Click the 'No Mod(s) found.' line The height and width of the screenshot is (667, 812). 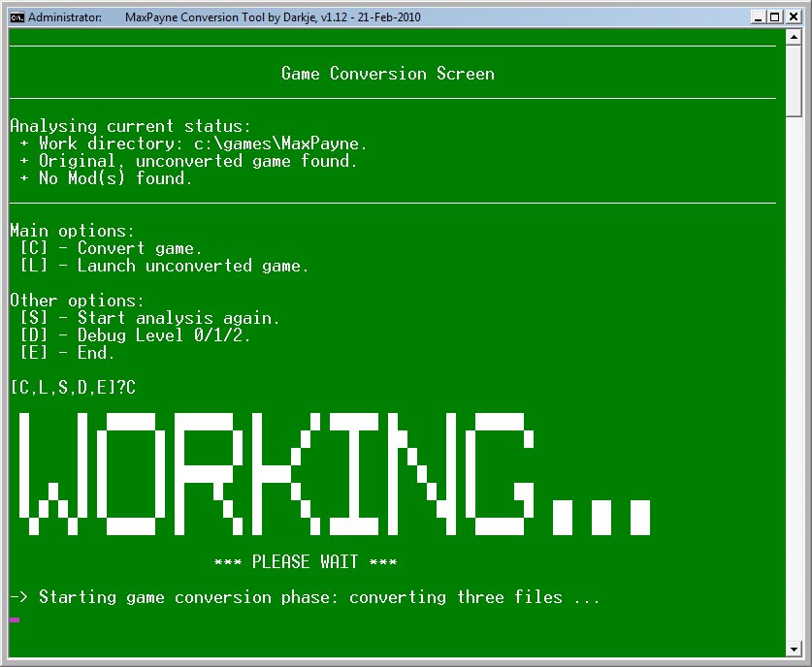(x=106, y=178)
